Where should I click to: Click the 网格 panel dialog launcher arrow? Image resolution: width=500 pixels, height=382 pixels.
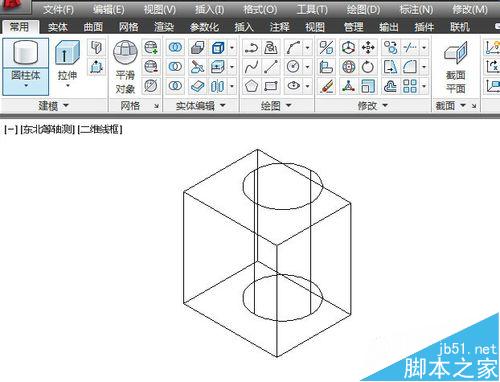tap(156, 107)
